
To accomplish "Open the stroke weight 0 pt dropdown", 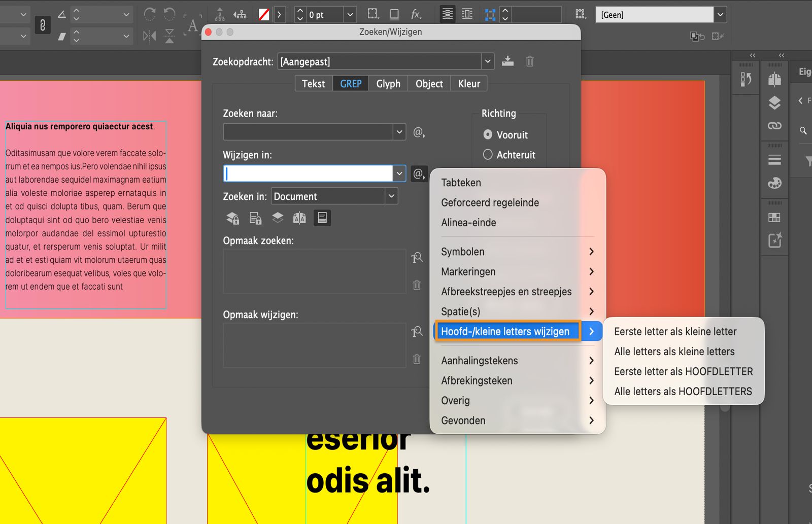I will point(350,15).
